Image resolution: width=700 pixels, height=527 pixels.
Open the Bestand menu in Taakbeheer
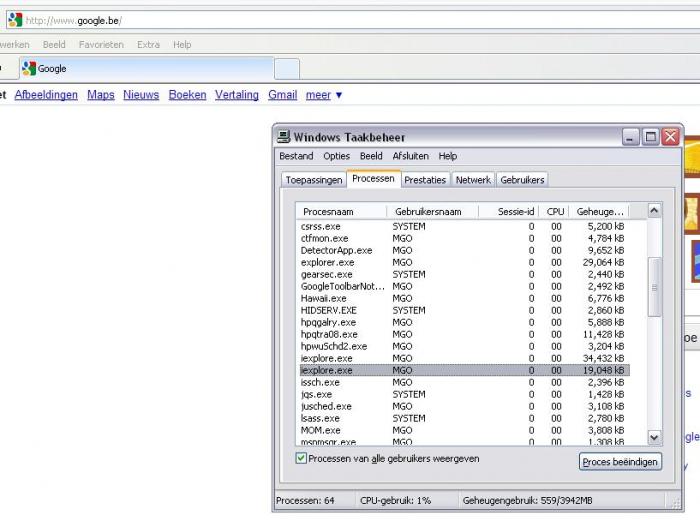296,156
